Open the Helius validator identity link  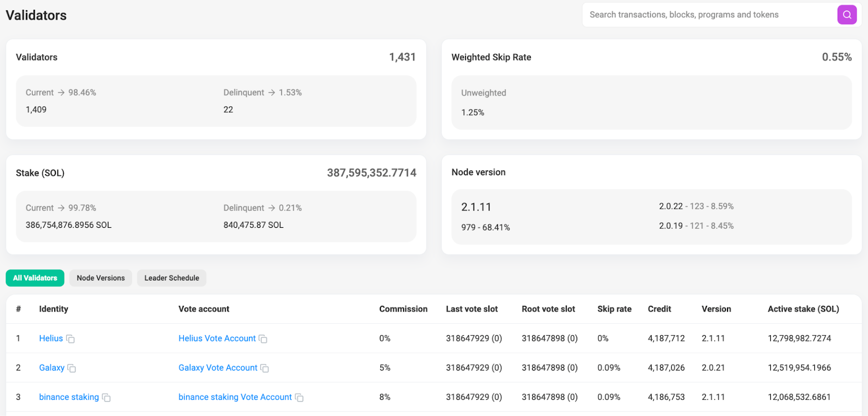coord(51,338)
